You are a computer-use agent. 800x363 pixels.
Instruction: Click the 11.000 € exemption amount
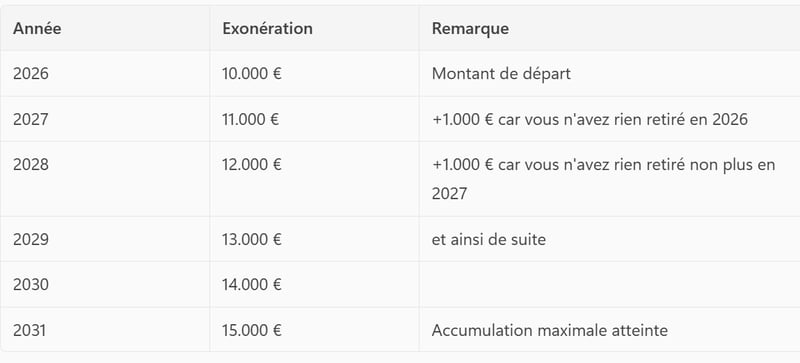tap(251, 119)
